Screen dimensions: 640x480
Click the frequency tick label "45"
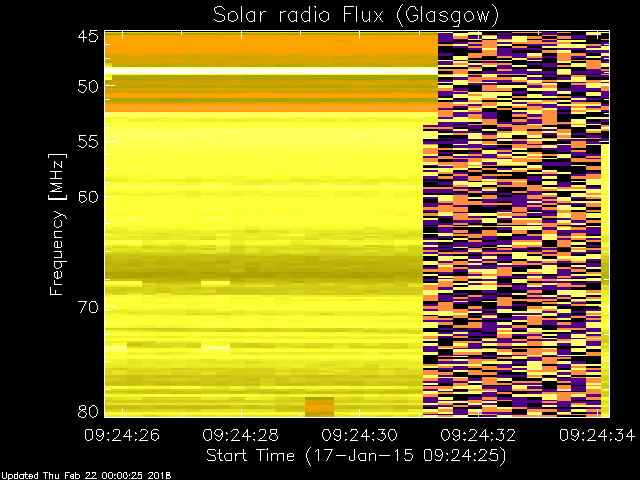point(88,36)
